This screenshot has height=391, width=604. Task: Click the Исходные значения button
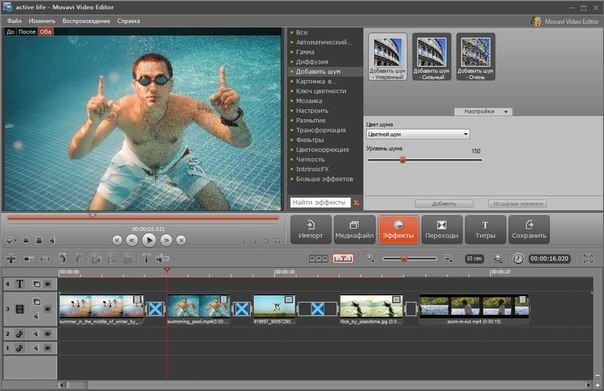pos(518,203)
